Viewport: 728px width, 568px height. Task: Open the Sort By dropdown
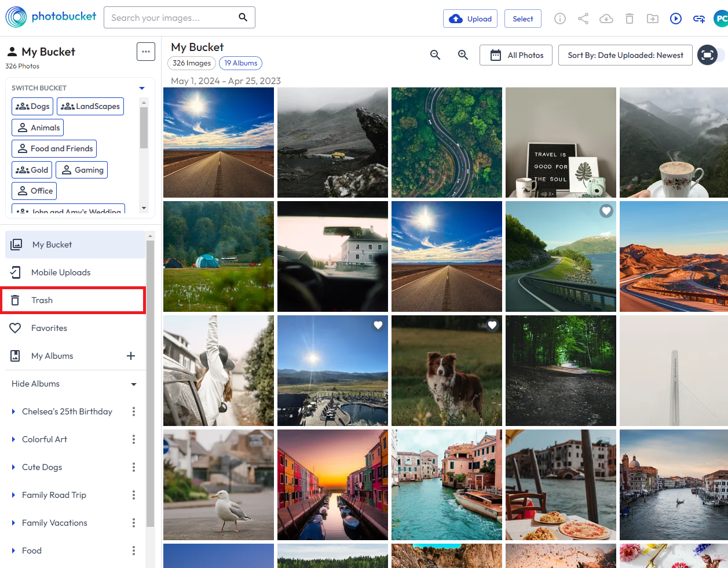(x=625, y=55)
